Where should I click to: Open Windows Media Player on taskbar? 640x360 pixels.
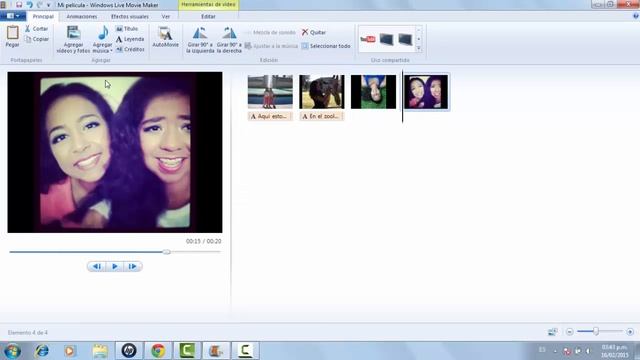[x=70, y=351]
